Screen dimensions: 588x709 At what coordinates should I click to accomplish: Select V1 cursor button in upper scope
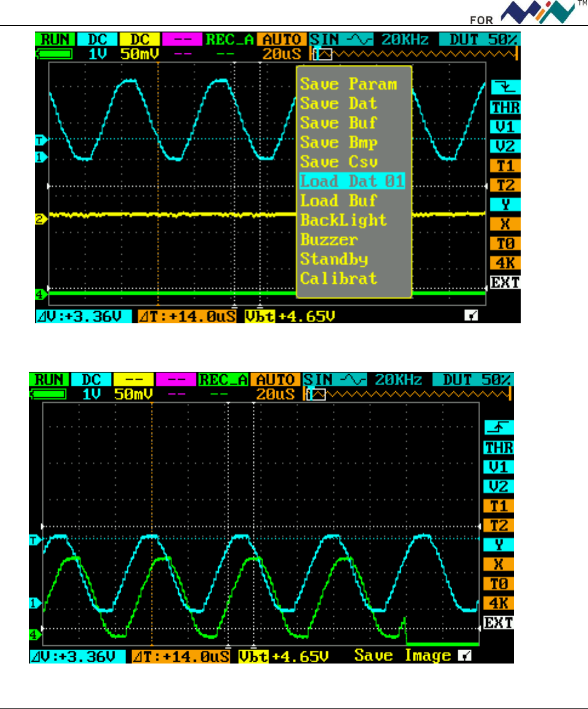(x=506, y=127)
